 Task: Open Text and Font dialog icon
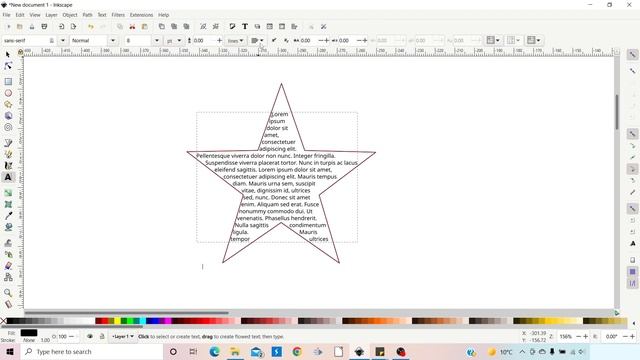pos(244,27)
